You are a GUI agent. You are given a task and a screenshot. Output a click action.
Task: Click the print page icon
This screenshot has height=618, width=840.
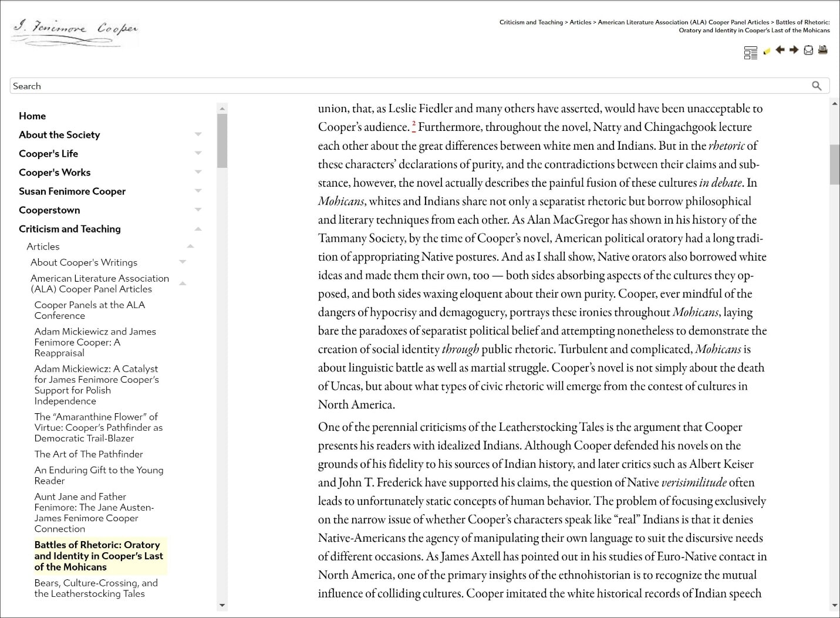click(823, 50)
